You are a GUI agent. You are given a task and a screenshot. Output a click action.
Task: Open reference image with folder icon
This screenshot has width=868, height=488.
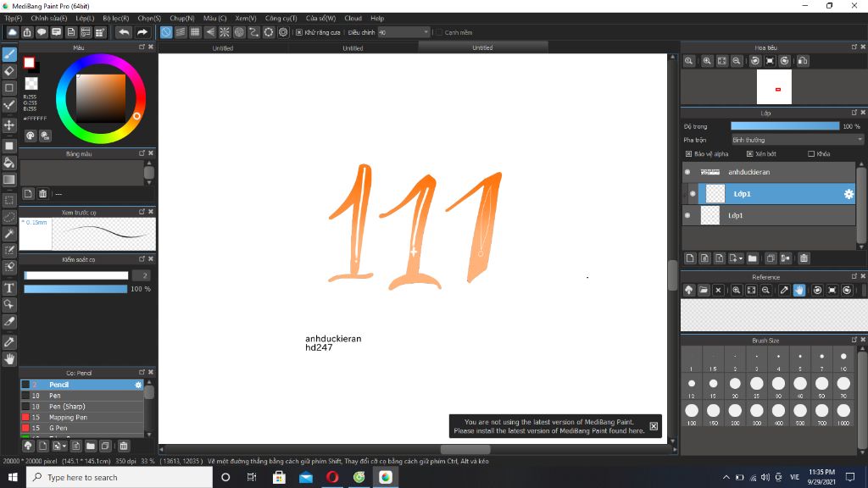pos(704,291)
